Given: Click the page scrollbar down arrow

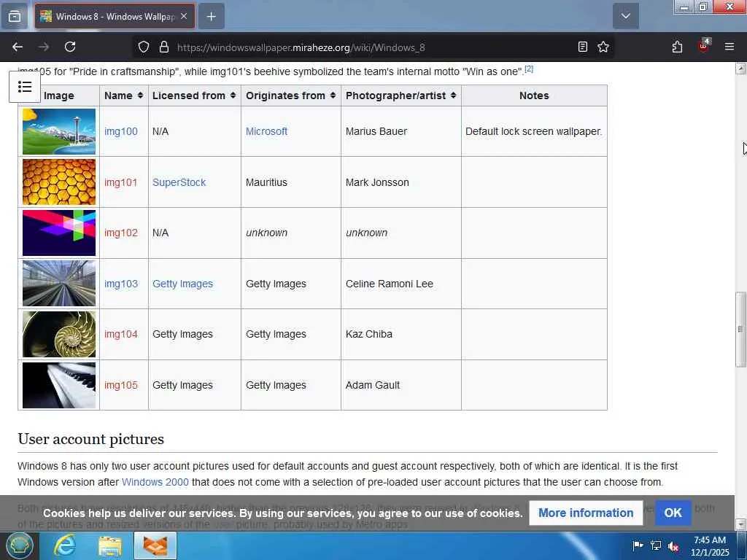Looking at the screenshot, I should point(741,524).
